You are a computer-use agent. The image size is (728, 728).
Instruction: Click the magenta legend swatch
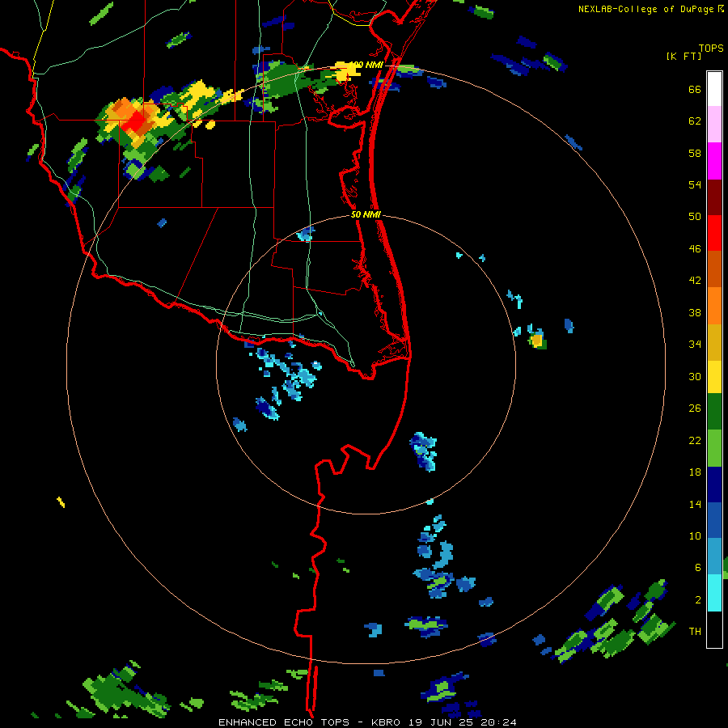pyautogui.click(x=714, y=161)
